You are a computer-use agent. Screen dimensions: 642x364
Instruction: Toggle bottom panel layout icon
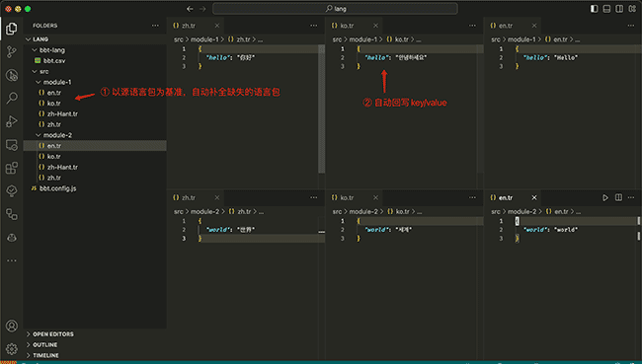(606, 9)
